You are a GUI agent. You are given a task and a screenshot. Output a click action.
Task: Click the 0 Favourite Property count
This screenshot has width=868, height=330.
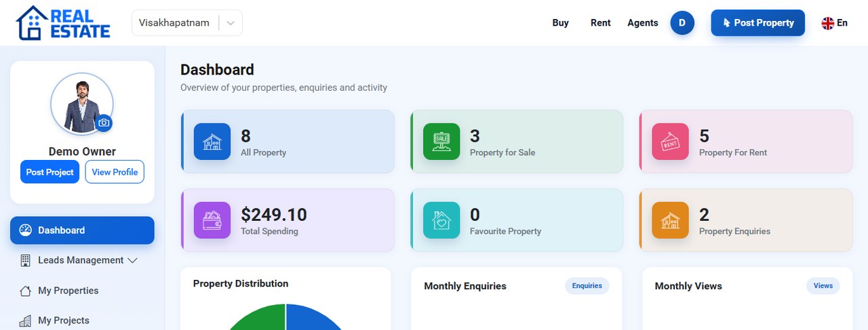tap(475, 215)
